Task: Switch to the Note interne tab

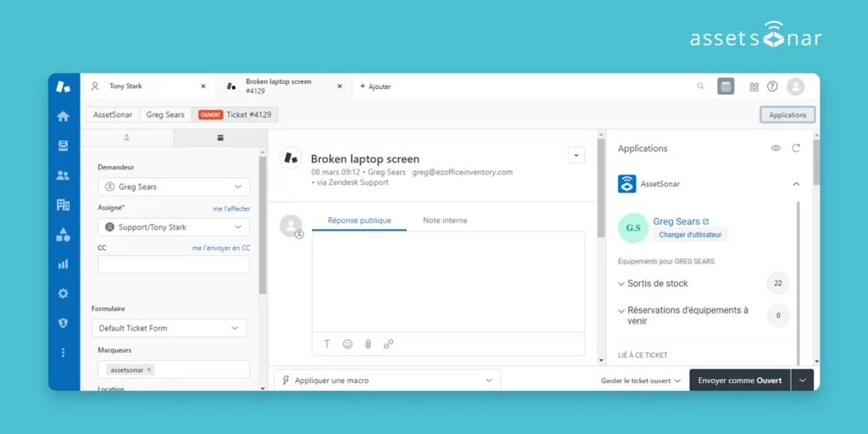Action: pyautogui.click(x=445, y=220)
